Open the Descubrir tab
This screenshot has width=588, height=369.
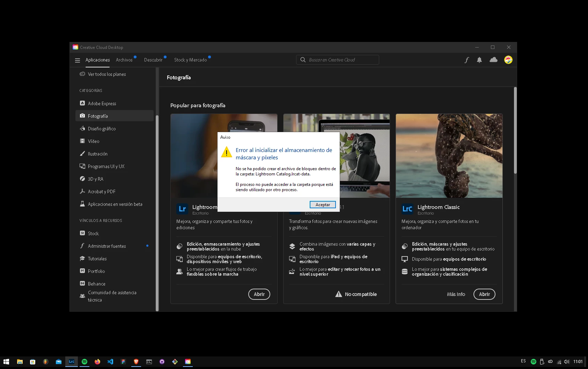(153, 60)
